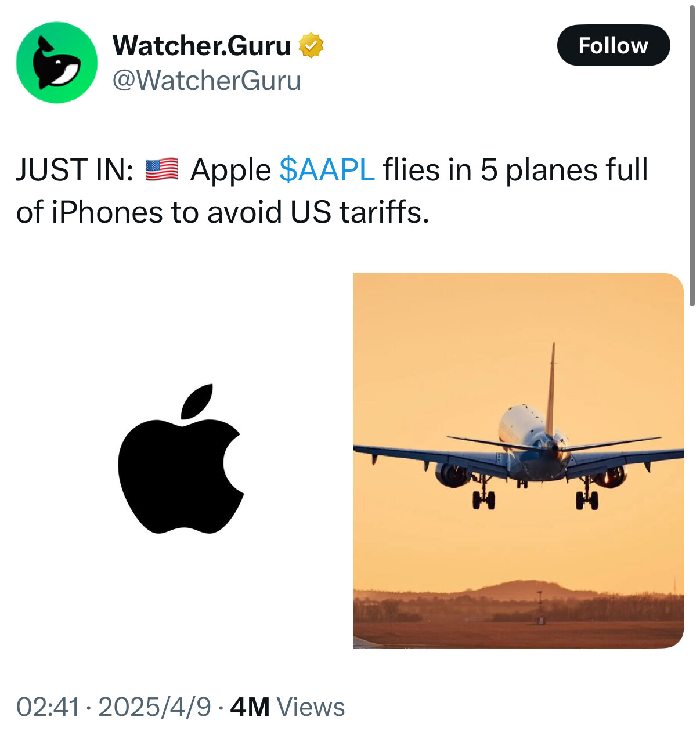This screenshot has width=700, height=746.
Task: Click the 2025/4/9 post date
Action: [154, 707]
